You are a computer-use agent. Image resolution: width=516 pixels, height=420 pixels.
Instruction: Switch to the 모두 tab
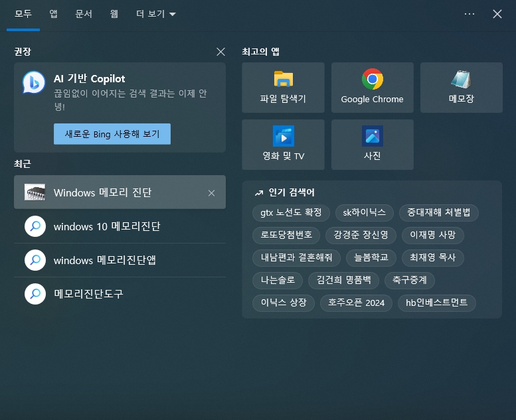[23, 14]
